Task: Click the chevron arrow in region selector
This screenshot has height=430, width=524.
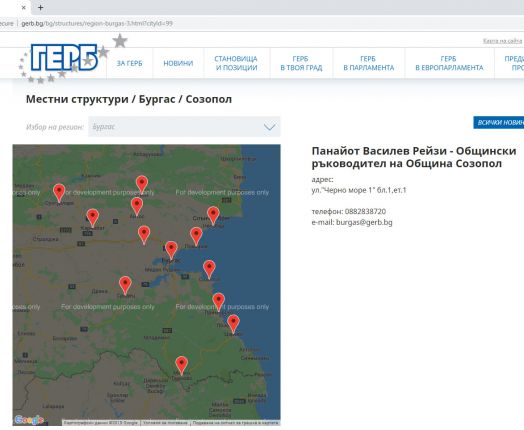Action: point(269,127)
